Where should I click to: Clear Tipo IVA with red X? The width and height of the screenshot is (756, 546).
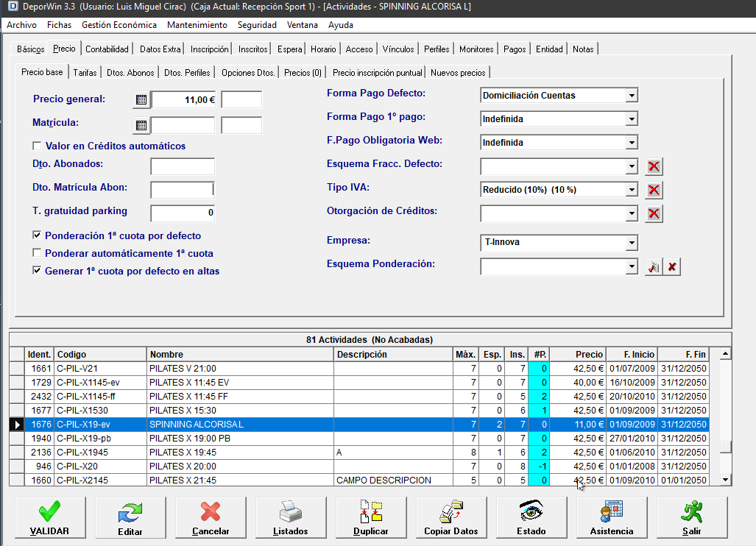pos(654,190)
